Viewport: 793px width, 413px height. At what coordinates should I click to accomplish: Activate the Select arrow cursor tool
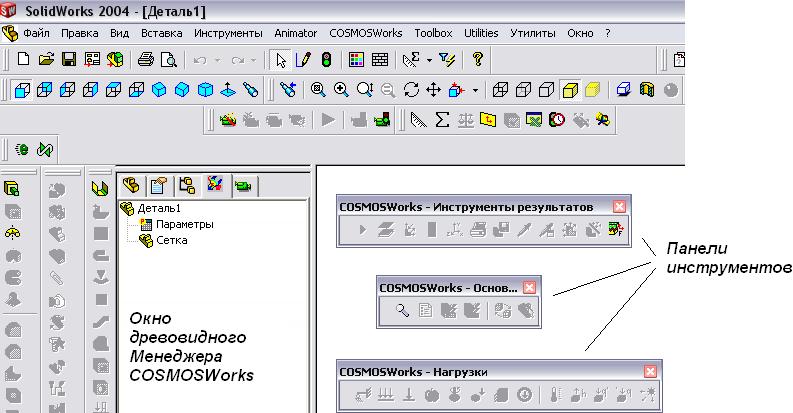[x=281, y=60]
